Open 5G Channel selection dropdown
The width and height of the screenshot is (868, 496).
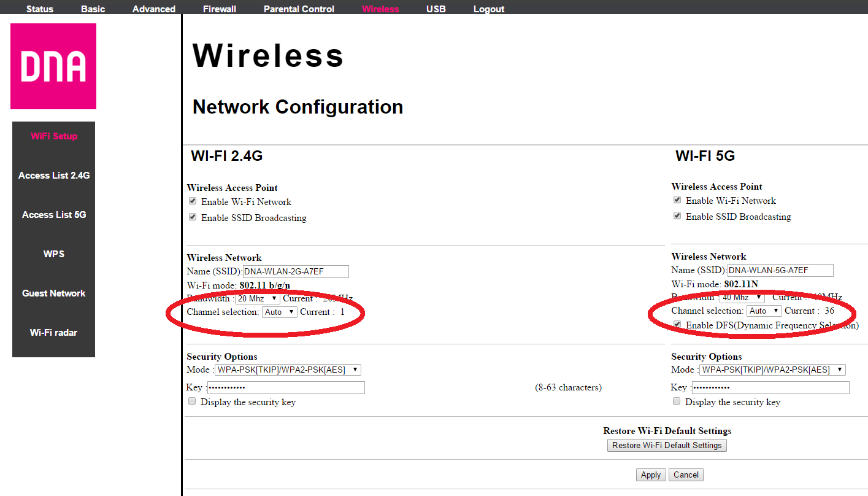tap(764, 311)
